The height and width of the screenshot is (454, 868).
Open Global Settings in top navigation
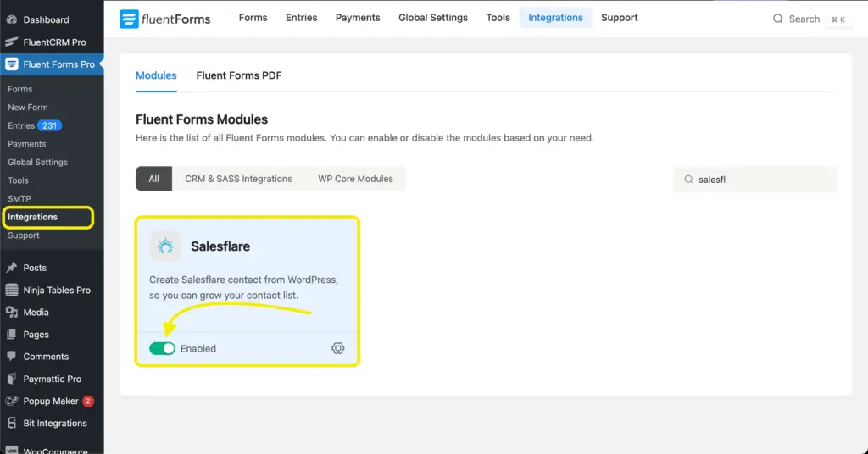(x=432, y=18)
